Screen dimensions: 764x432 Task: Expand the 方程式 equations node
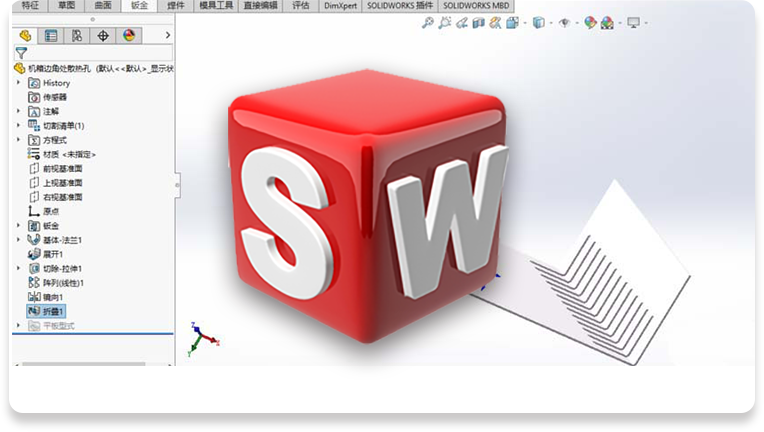coord(19,140)
